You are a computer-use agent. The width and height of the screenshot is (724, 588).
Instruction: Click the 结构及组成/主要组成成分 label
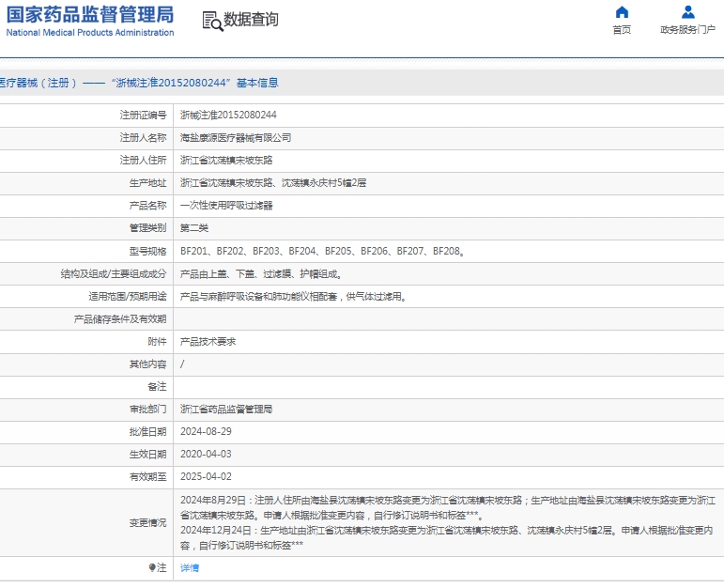[114, 274]
